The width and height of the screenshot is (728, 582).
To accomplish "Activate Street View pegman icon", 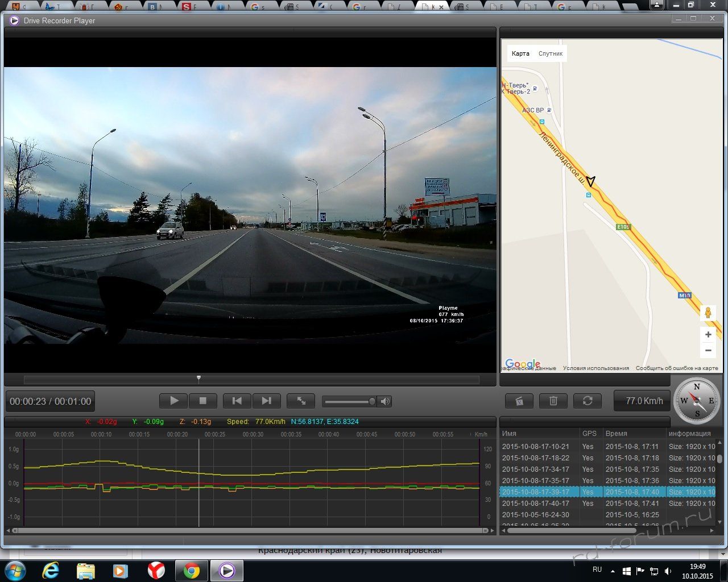I will [708, 313].
